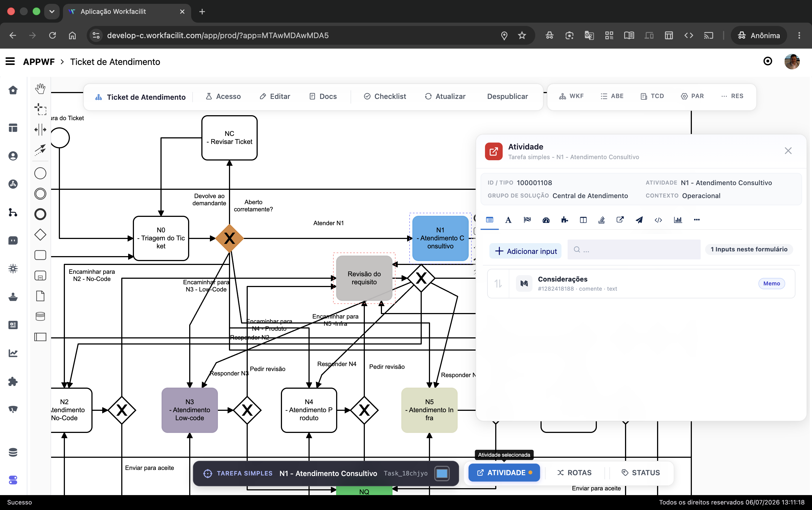Open the columns layout tab icon

coord(583,220)
